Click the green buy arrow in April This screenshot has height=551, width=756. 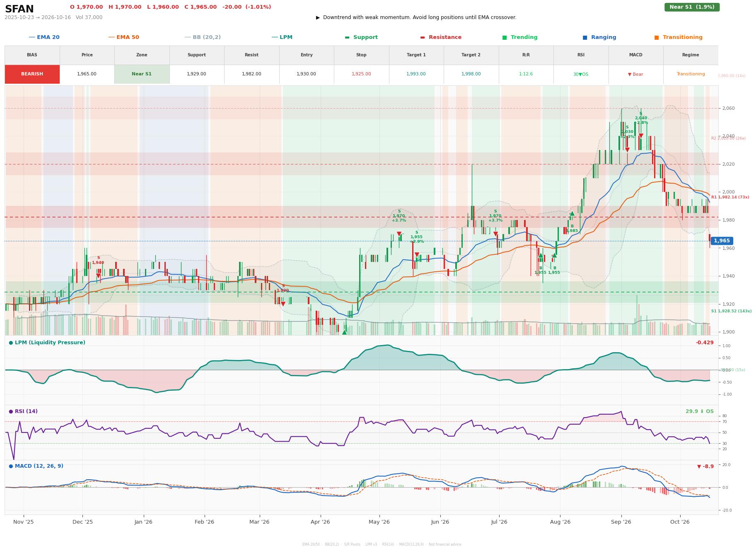click(344, 332)
